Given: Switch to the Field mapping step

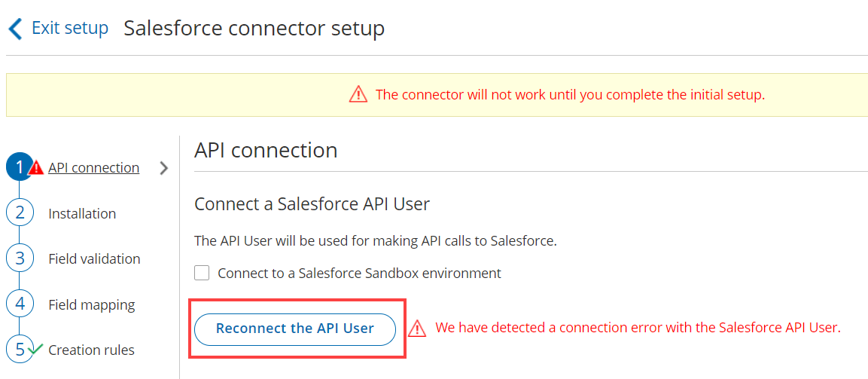Looking at the screenshot, I should tap(91, 305).
